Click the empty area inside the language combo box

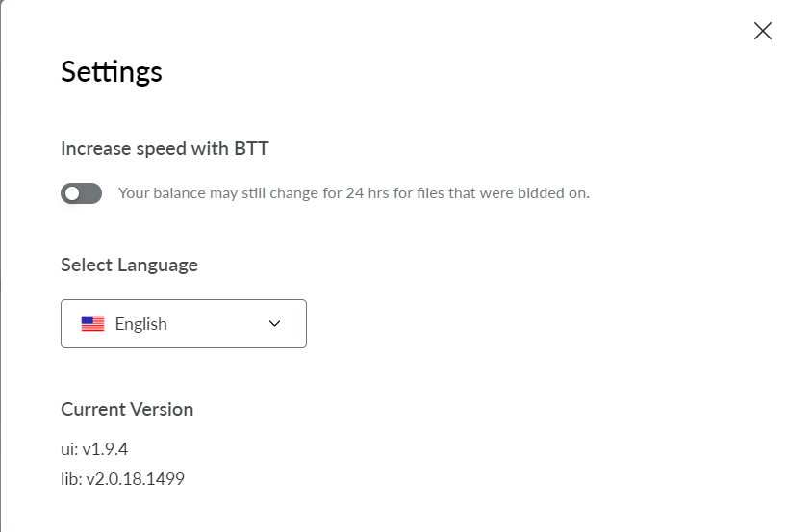216,323
